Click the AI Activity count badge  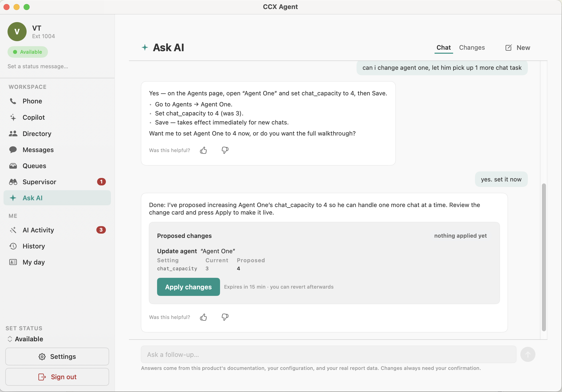pos(101,230)
